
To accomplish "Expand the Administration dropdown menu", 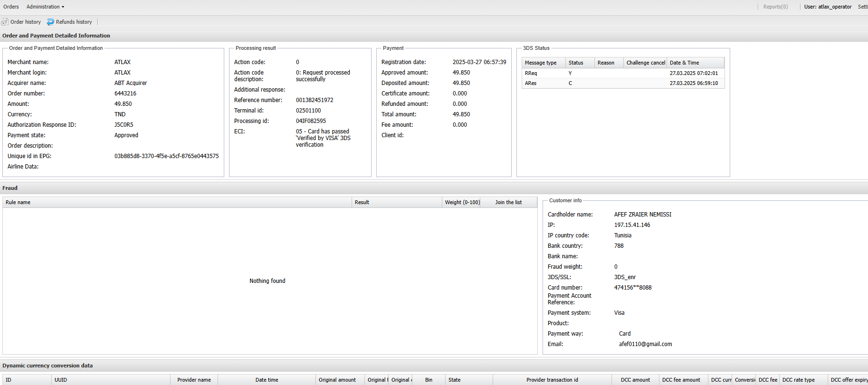I will click(x=45, y=7).
